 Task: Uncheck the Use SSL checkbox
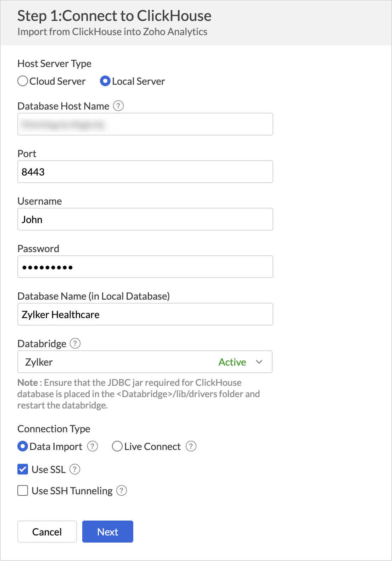(x=23, y=469)
